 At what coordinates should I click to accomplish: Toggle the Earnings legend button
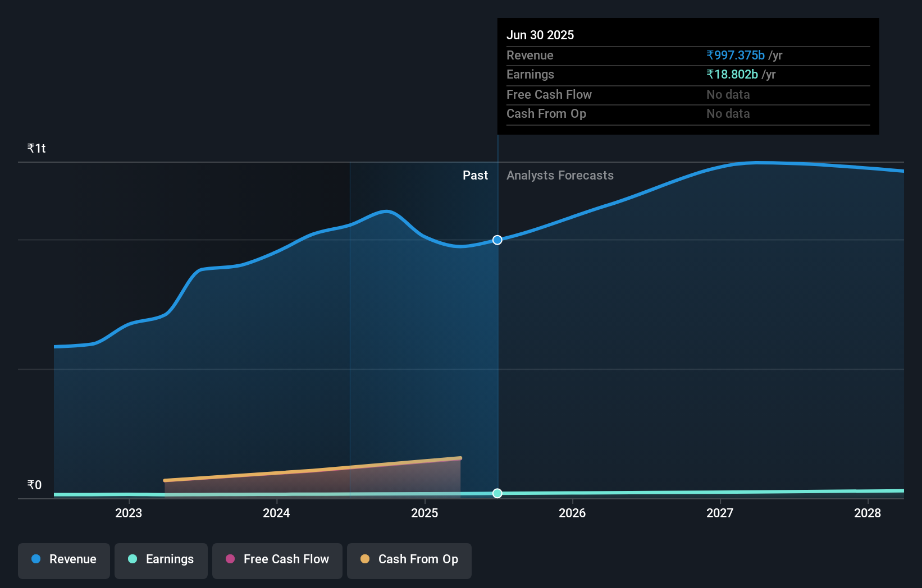(x=161, y=561)
